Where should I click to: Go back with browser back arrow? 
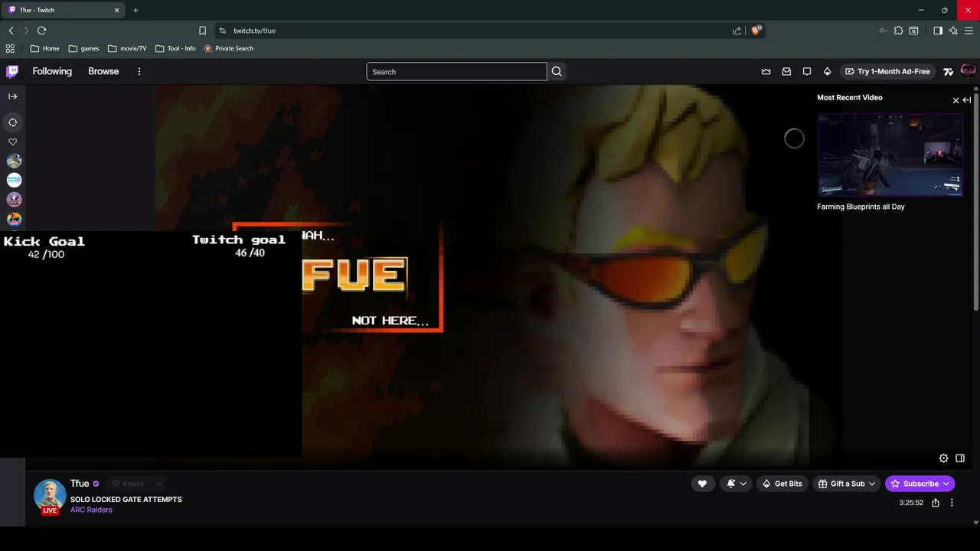(11, 31)
